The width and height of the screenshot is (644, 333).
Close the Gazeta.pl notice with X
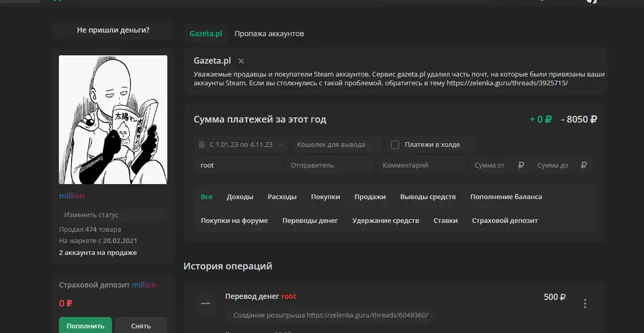tap(241, 61)
